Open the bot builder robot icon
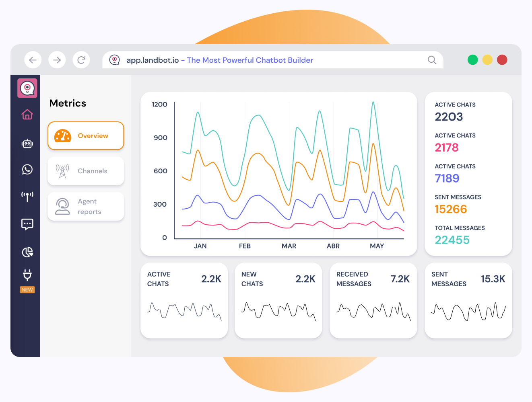This screenshot has width=532, height=402. pyautogui.click(x=27, y=144)
